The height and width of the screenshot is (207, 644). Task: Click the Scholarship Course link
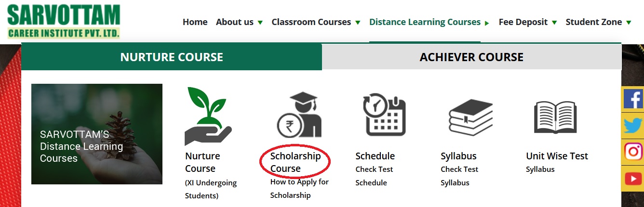tap(295, 162)
